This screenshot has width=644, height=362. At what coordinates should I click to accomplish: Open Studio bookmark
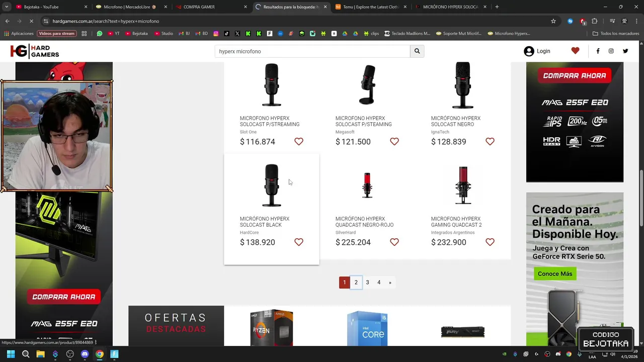164,34
